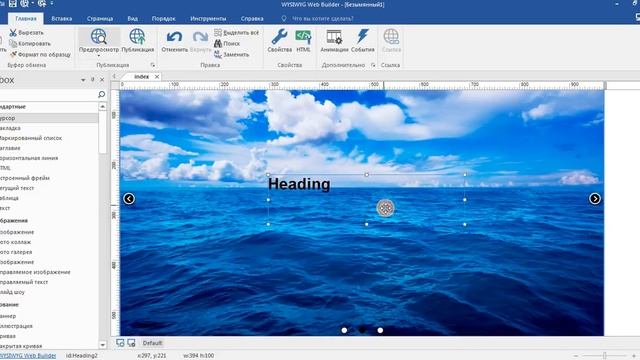This screenshot has width=640, height=360.
Task: Click the lightbulb beside the tell-me search box
Action: (x=284, y=18)
